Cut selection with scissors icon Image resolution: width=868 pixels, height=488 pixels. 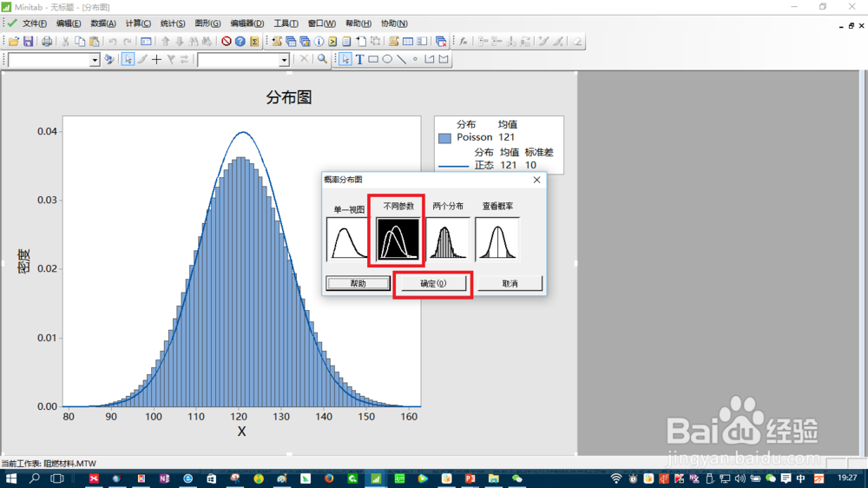[x=65, y=42]
